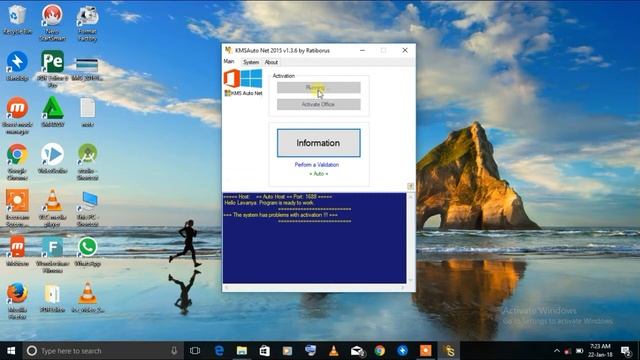Select the blank white file on desktop

(x=87, y=112)
